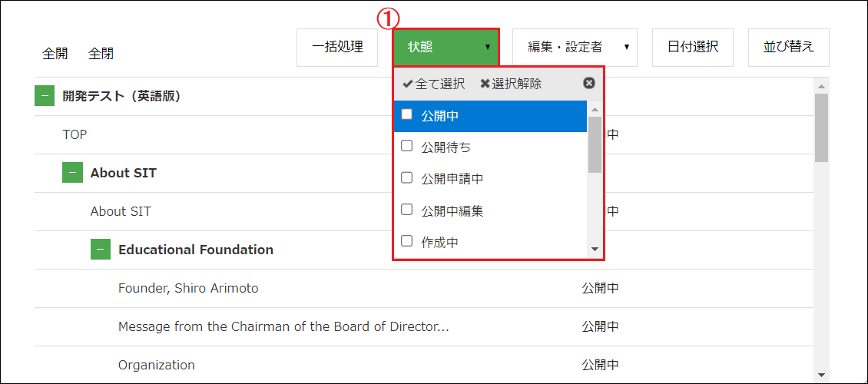Image resolution: width=868 pixels, height=384 pixels.
Task: Click the 一括処理 button
Action: [337, 48]
